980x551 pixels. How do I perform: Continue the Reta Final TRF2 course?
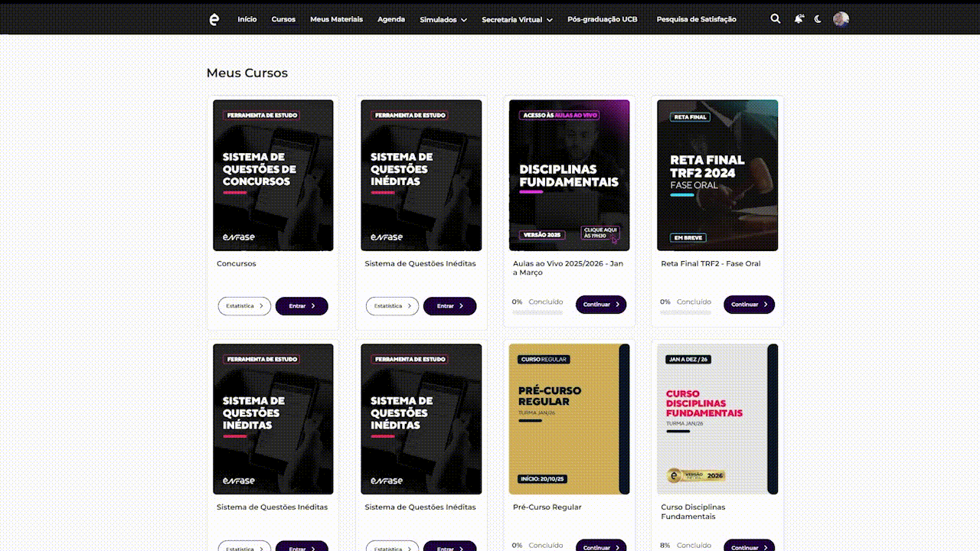(749, 305)
